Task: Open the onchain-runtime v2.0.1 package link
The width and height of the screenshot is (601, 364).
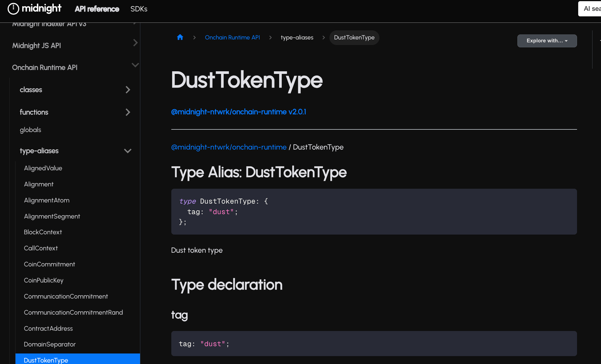Action: 238,112
